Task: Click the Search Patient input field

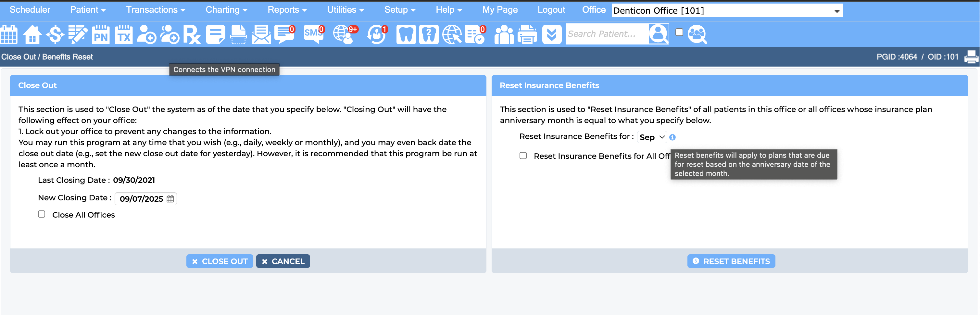Action: (607, 34)
